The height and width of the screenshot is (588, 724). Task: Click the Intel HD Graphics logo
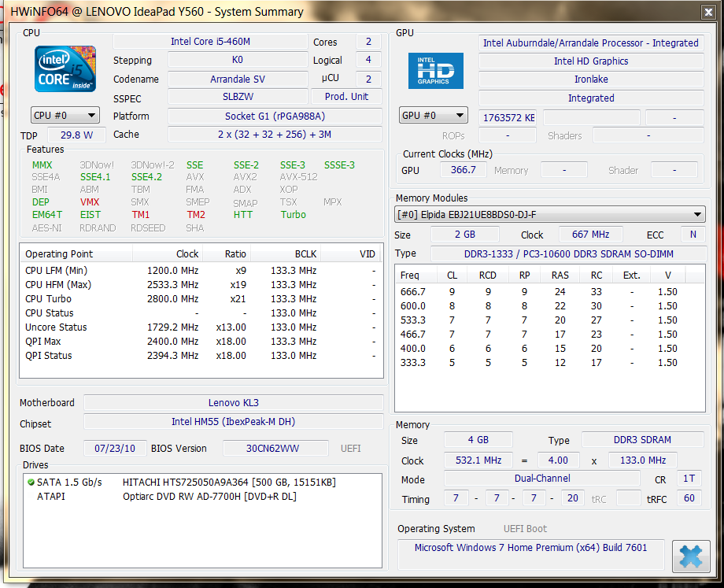click(435, 71)
